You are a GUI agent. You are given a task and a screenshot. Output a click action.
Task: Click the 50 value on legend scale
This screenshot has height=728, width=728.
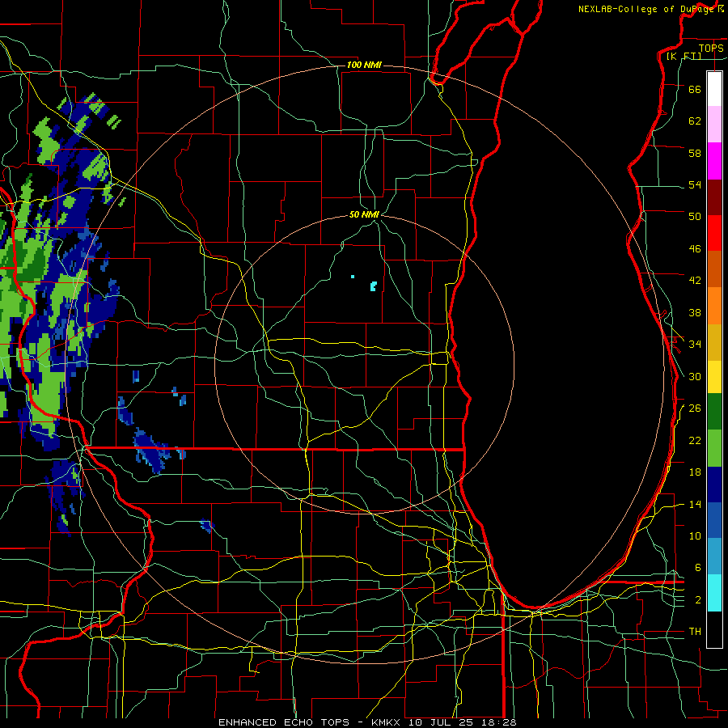pyautogui.click(x=695, y=216)
